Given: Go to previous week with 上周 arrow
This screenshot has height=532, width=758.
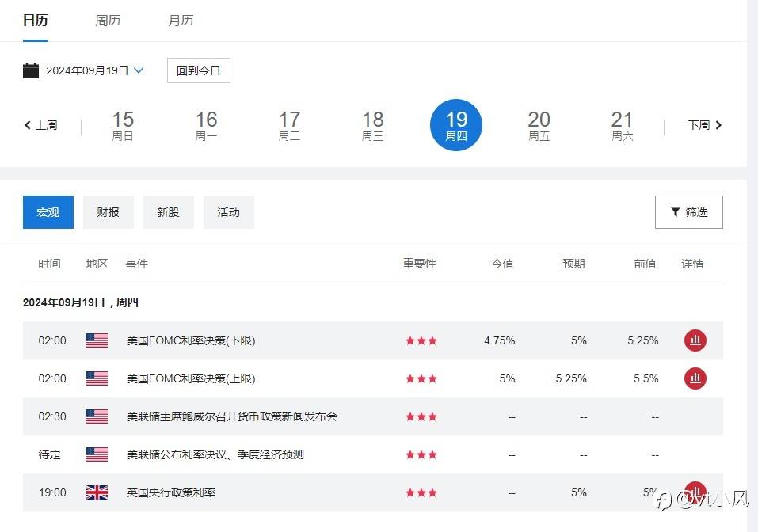Looking at the screenshot, I should click(40, 125).
